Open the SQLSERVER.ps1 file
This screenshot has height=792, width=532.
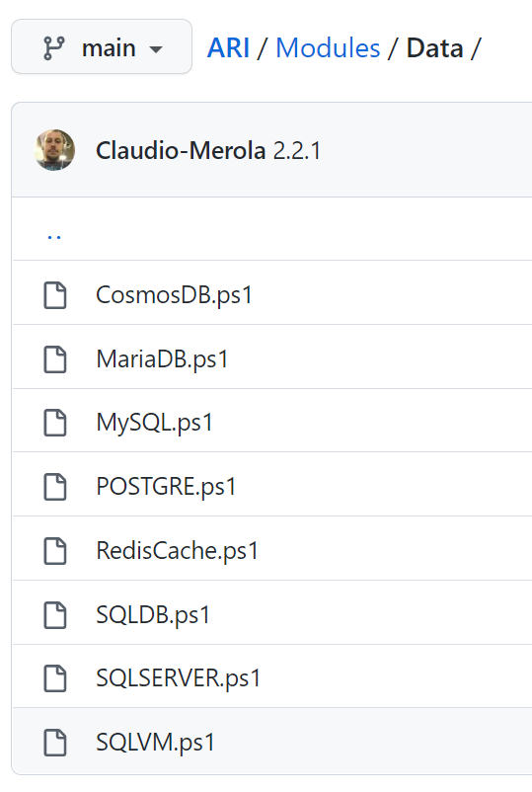[x=179, y=677]
